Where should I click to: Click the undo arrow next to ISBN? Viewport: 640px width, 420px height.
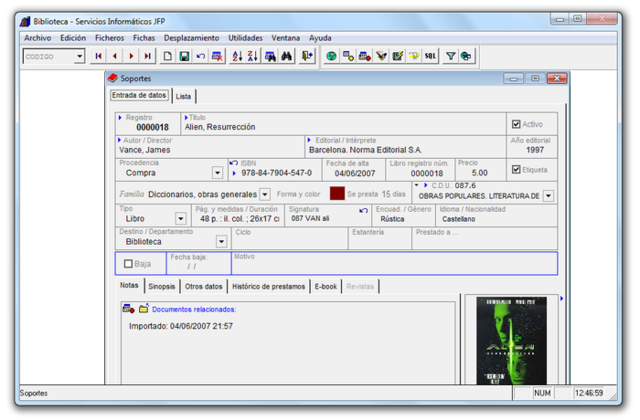(x=233, y=163)
